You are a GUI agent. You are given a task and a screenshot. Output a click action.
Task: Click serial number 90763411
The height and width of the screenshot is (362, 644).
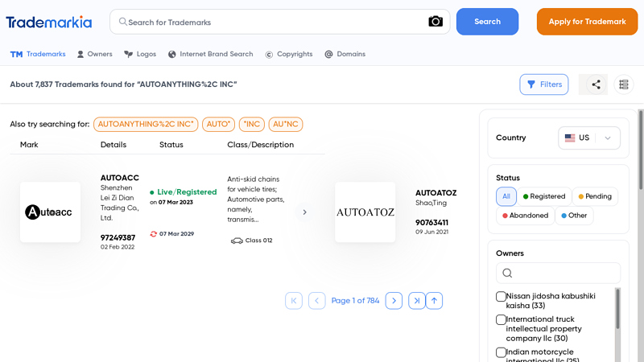pos(431,223)
